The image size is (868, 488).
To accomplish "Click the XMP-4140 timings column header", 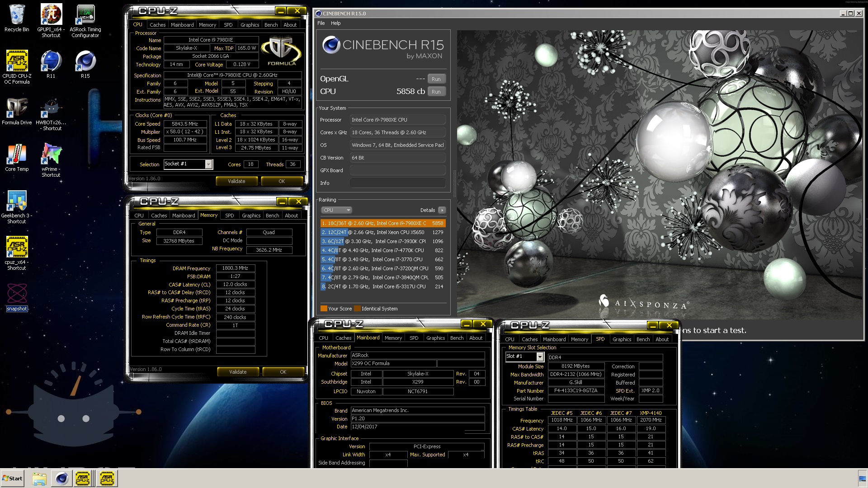I will point(651,413).
